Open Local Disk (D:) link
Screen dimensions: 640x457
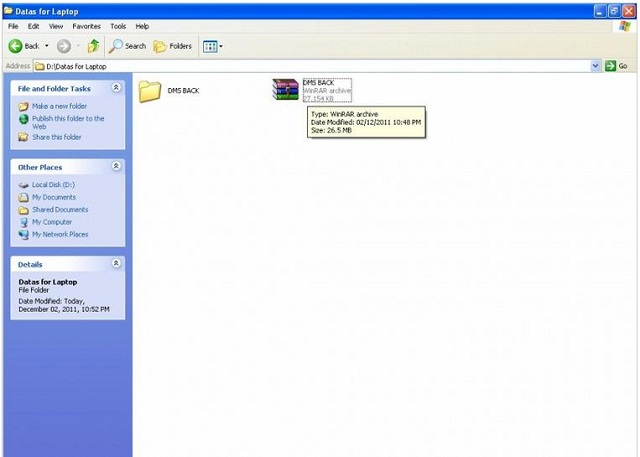(x=53, y=185)
